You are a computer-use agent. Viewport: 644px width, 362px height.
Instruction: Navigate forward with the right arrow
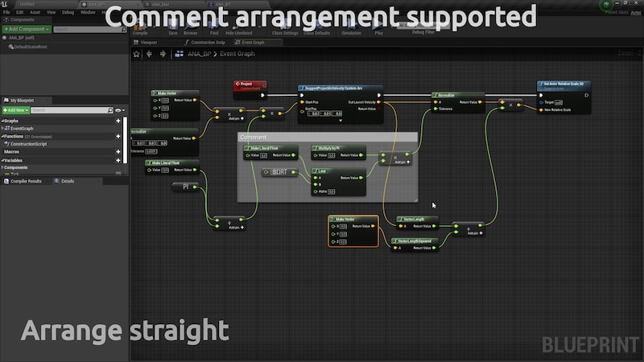point(163,54)
